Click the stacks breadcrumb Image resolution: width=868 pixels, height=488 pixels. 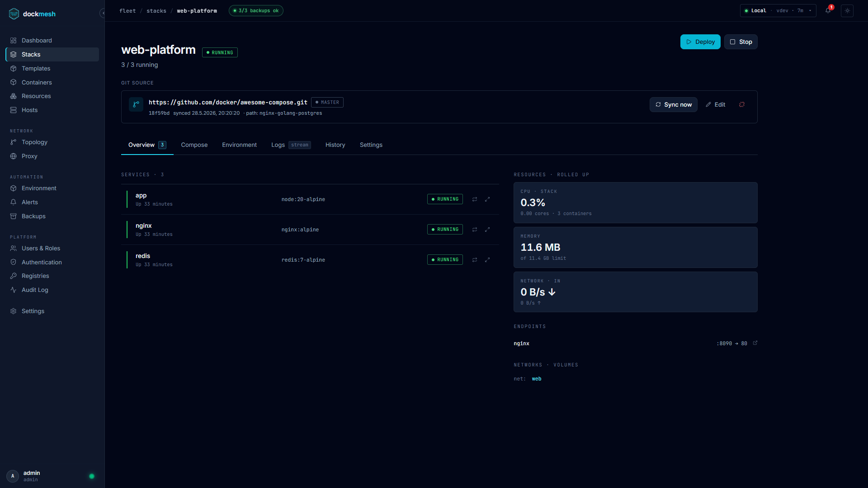click(x=156, y=11)
